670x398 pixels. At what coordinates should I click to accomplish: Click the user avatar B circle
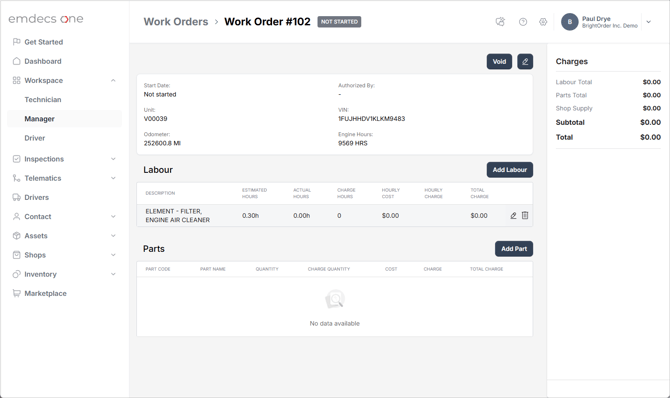569,22
